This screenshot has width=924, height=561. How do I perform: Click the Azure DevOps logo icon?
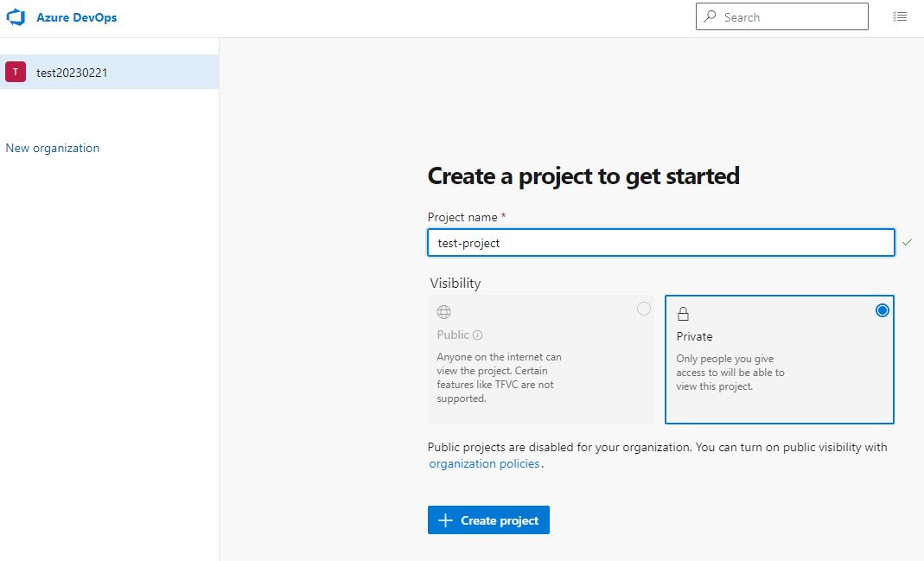[x=16, y=17]
